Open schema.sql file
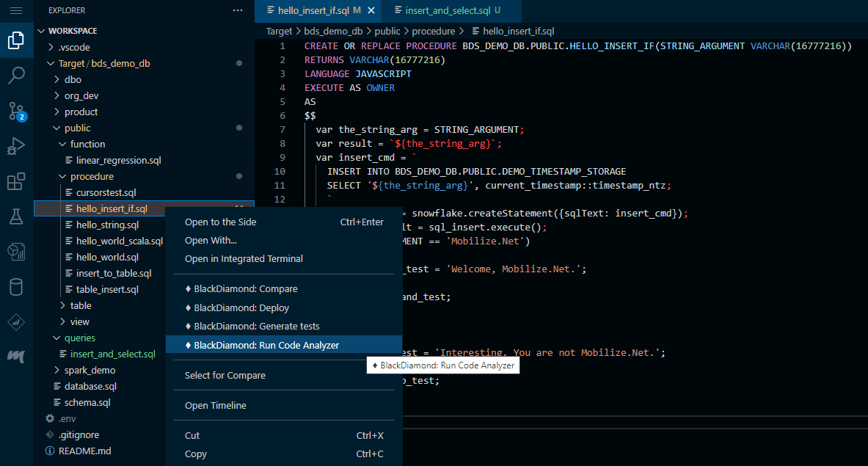Image resolution: width=868 pixels, height=466 pixels. point(87,402)
